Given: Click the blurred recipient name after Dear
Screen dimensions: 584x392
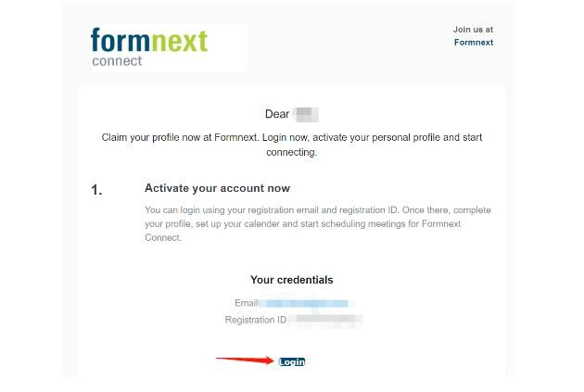Looking at the screenshot, I should pos(306,114).
